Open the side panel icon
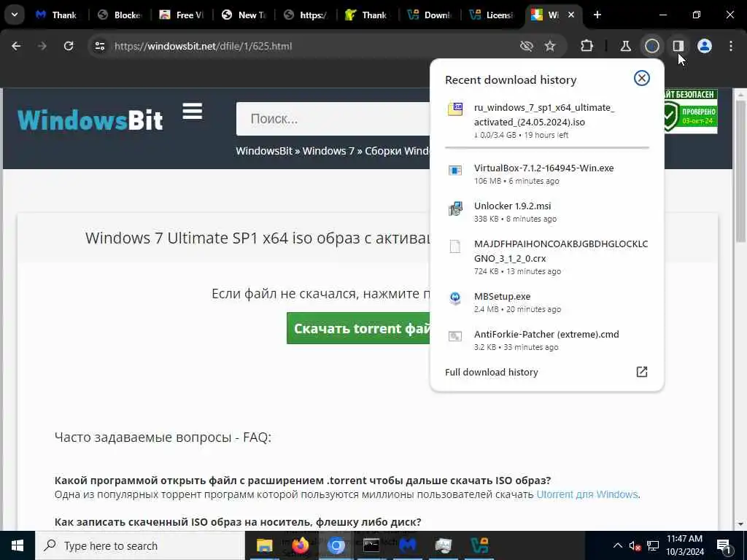The image size is (747, 560). pyautogui.click(x=678, y=46)
